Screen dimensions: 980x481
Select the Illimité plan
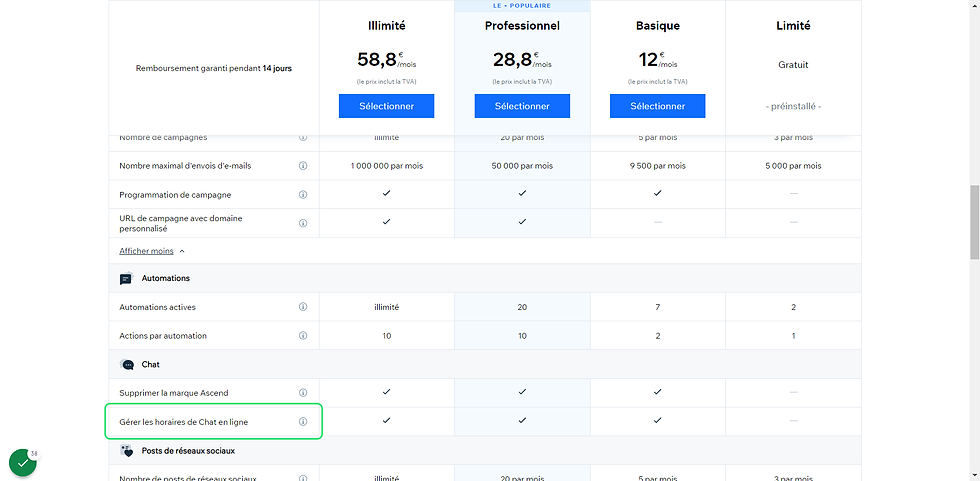[386, 106]
